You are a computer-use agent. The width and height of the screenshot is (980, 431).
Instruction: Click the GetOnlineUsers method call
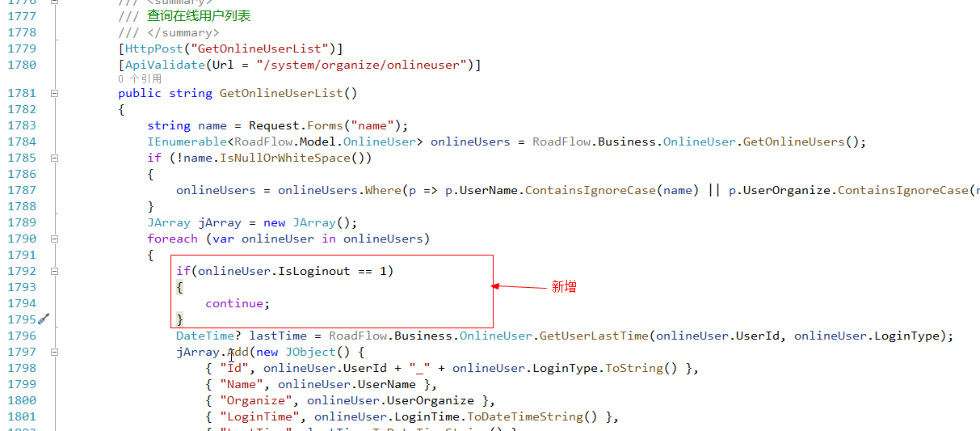[x=793, y=142]
